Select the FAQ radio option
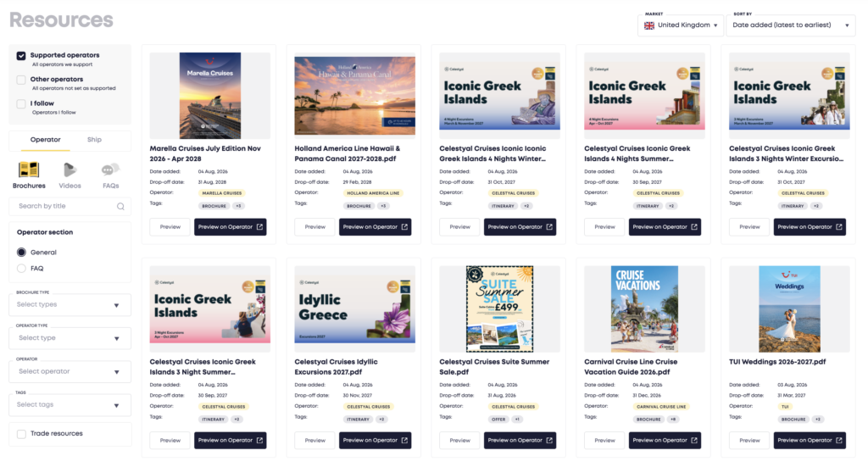 (x=21, y=269)
